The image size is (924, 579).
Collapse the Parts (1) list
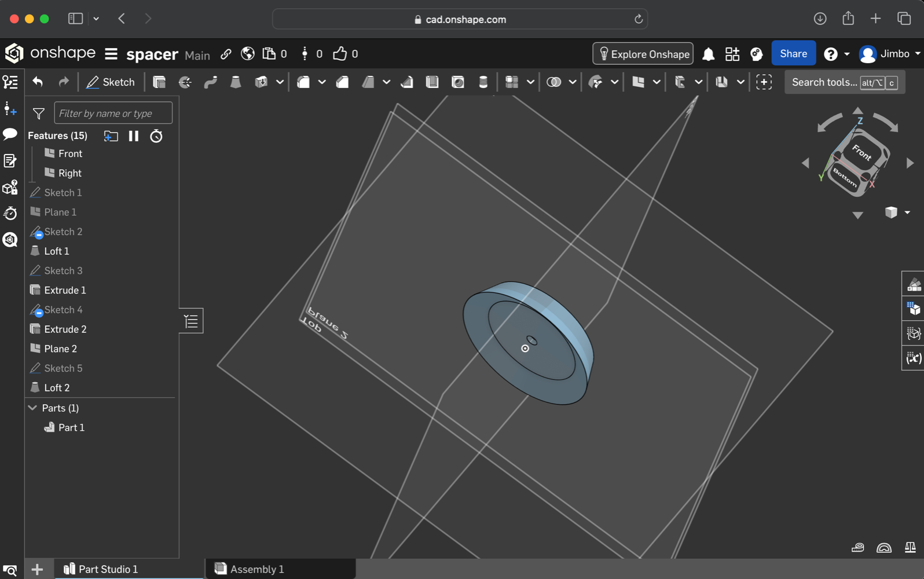tap(33, 408)
